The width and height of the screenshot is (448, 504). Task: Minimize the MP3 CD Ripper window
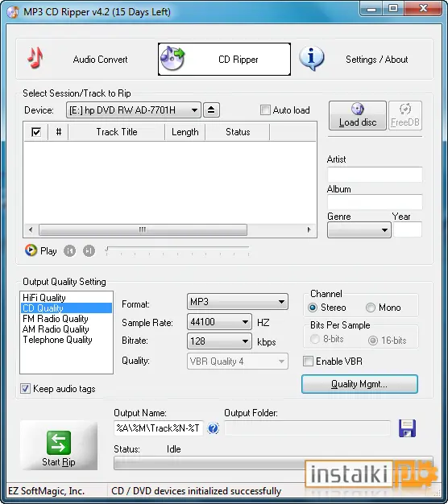371,9
